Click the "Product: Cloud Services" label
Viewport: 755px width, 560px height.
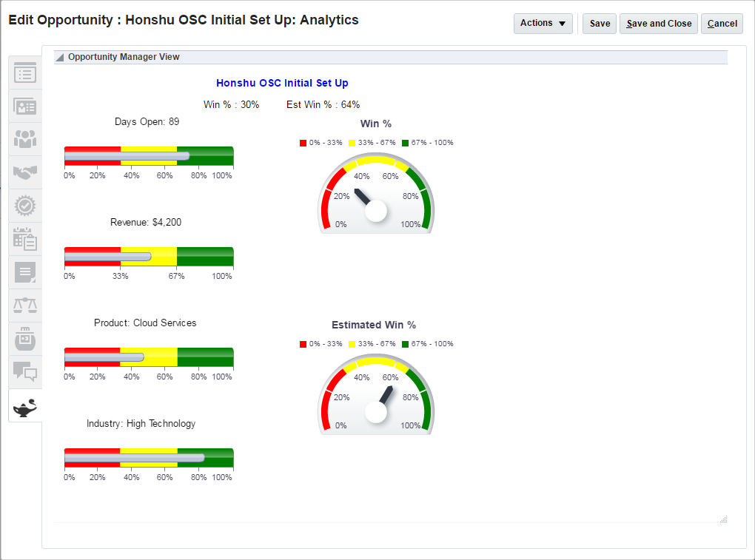[x=145, y=323]
